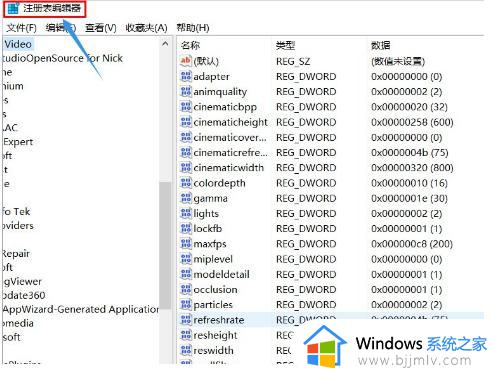Open the 帮助(H) menu
The height and width of the screenshot is (374, 492).
tap(193, 28)
